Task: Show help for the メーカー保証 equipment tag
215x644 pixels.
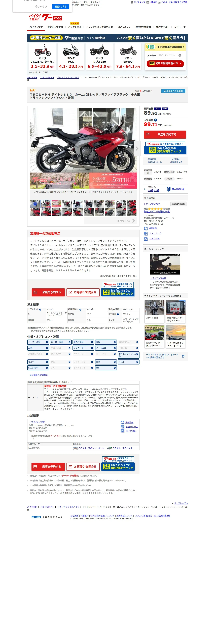Action: 69,342
